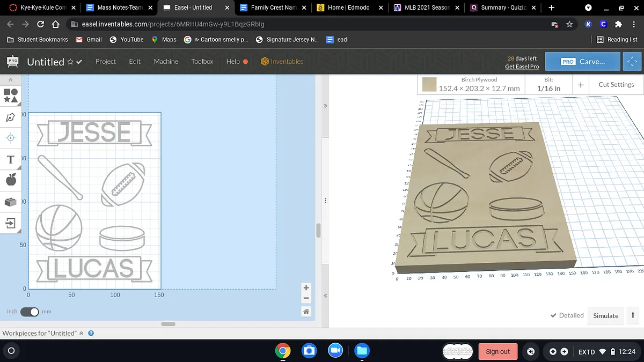Open Chrome from the shelf
Image resolution: width=644 pixels, height=362 pixels.
tap(283, 351)
